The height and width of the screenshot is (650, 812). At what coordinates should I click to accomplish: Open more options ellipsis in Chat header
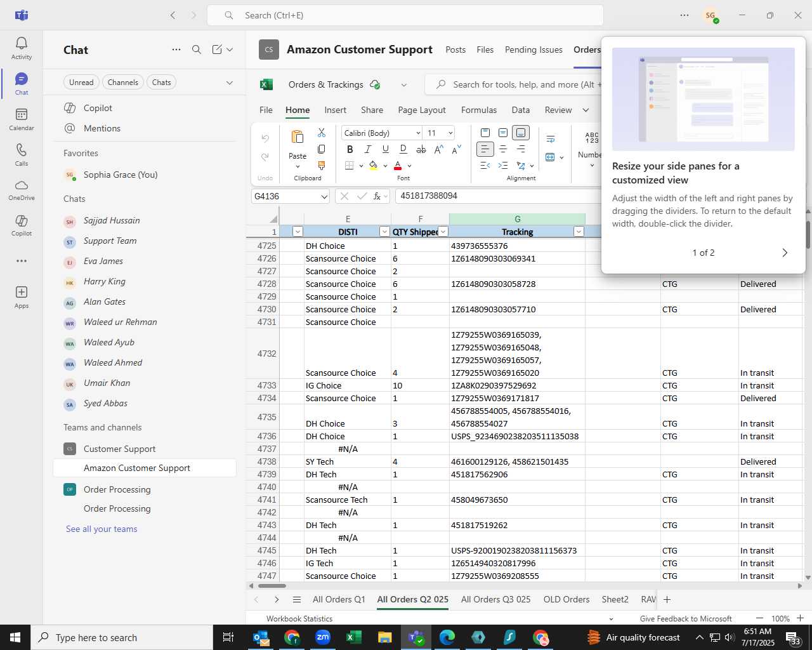click(176, 50)
